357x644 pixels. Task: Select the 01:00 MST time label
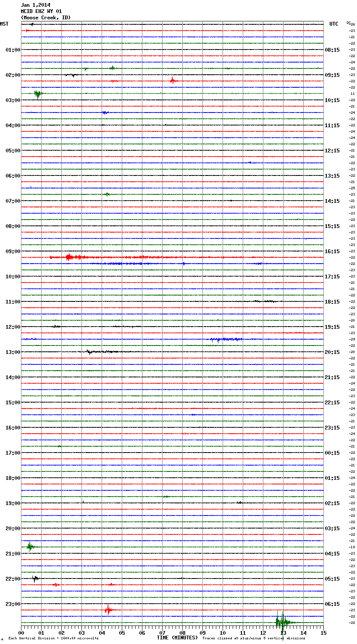[13, 50]
